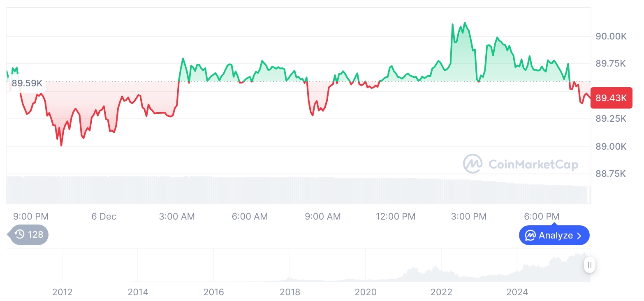Click the 2020 label in range navigator

coord(366,292)
